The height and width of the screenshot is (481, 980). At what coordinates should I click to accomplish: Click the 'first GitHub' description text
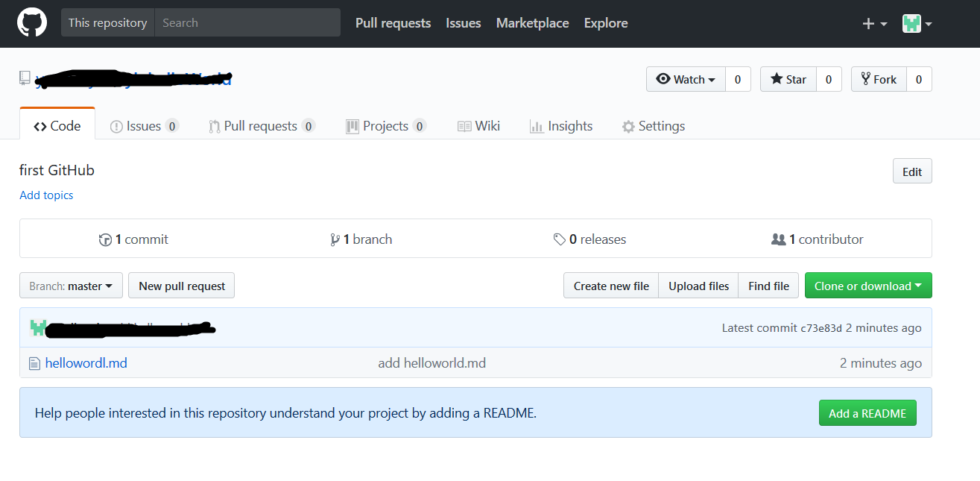[57, 170]
